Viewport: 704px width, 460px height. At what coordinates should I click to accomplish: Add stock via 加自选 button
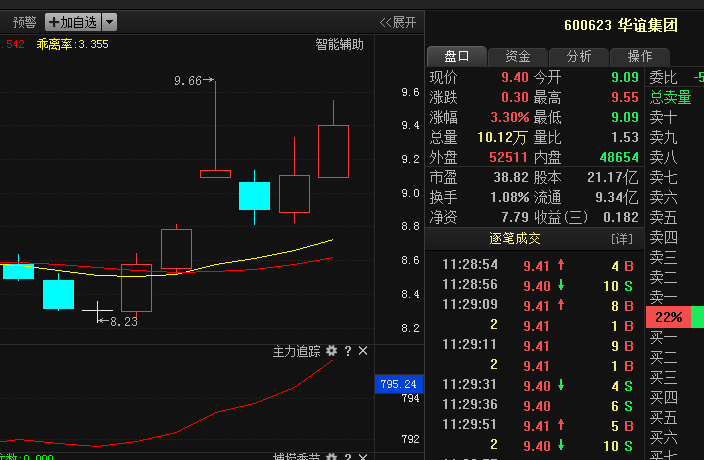tap(73, 22)
